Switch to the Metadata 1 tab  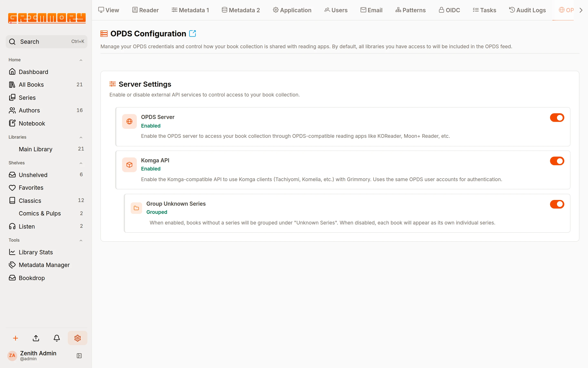190,10
